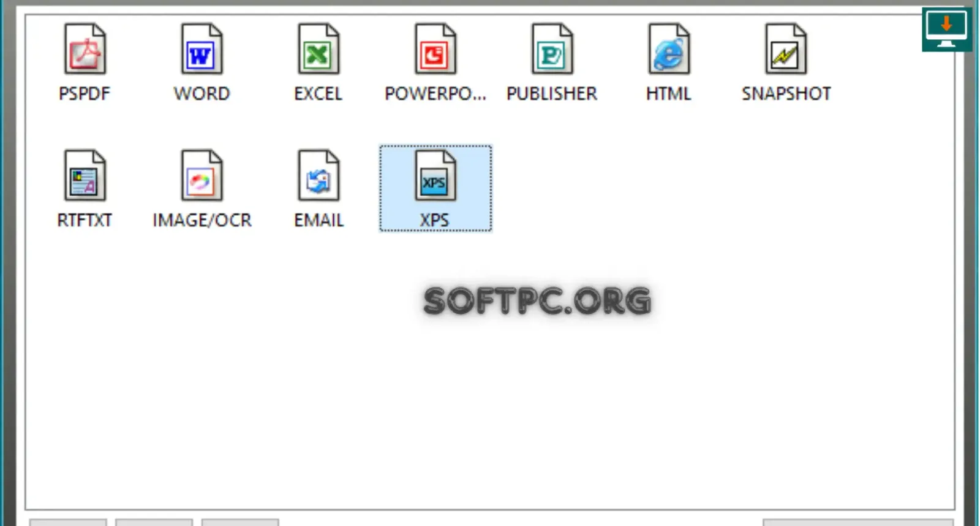Click the SNAPSHOT icon
This screenshot has width=980, height=526.
point(786,50)
